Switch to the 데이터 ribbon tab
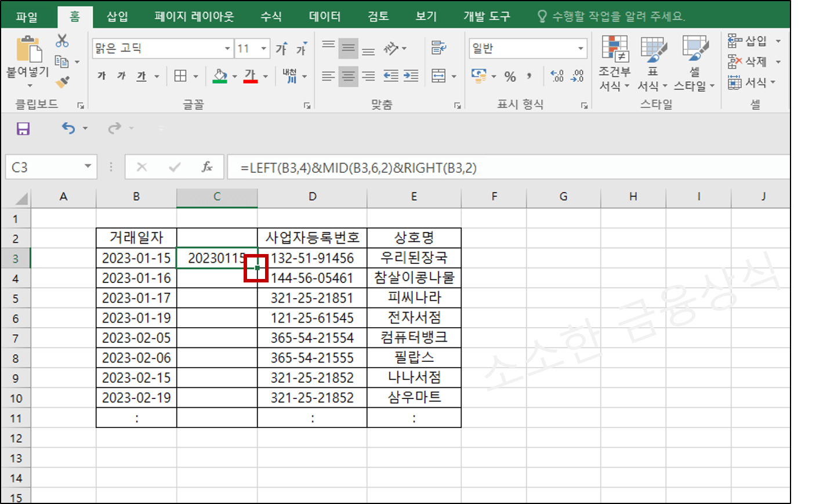The width and height of the screenshot is (823, 504). 324,16
